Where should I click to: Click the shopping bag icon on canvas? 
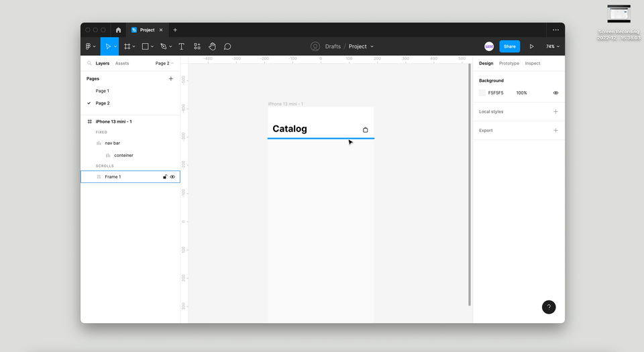click(x=365, y=129)
